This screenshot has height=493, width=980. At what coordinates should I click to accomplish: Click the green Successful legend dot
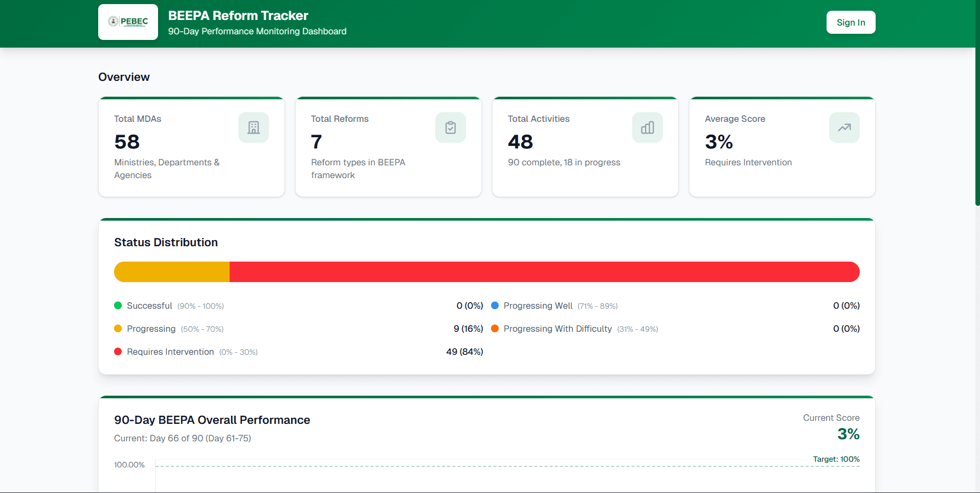point(118,306)
